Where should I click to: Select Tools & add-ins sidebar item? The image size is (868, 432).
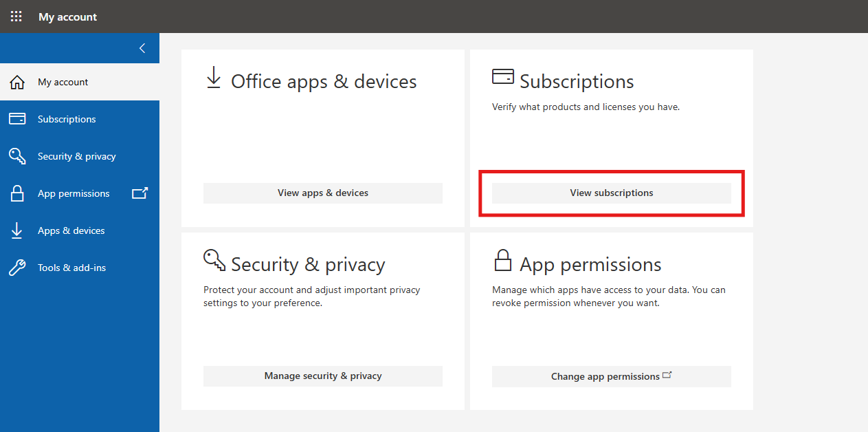pyautogui.click(x=80, y=268)
